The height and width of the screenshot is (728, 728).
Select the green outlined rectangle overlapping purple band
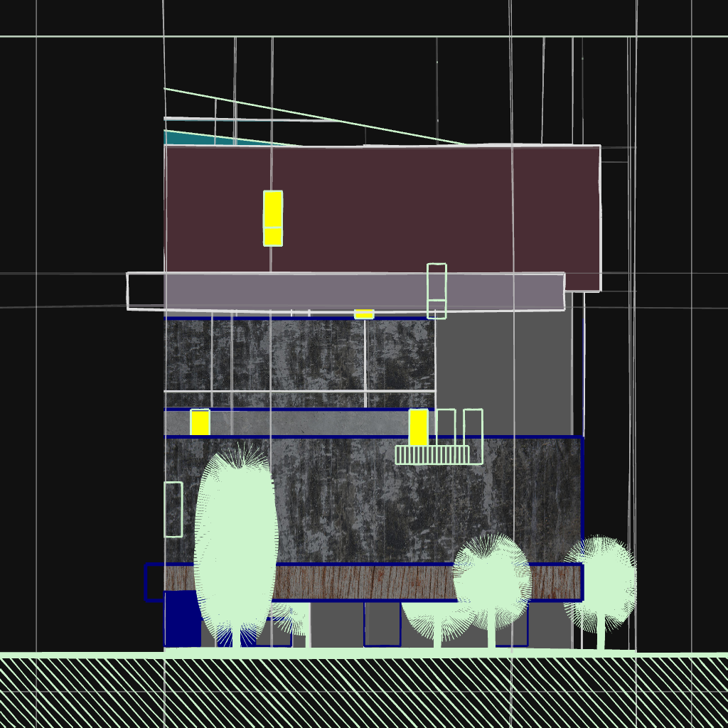[437, 291]
